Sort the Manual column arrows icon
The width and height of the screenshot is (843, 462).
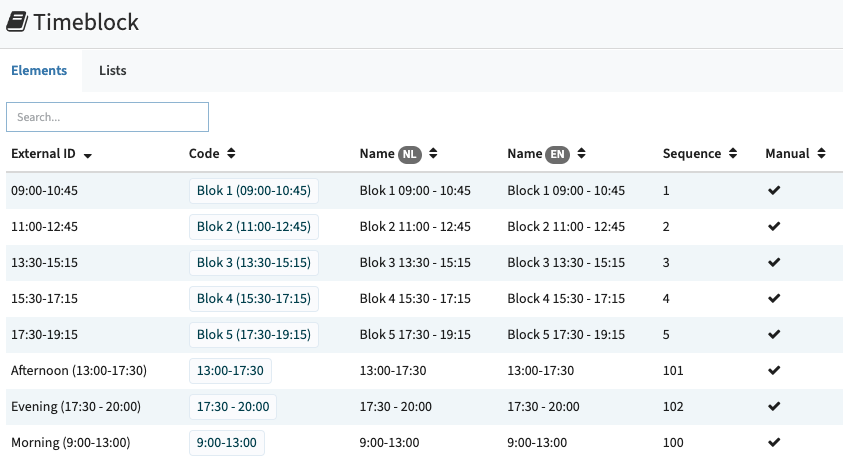click(821, 153)
